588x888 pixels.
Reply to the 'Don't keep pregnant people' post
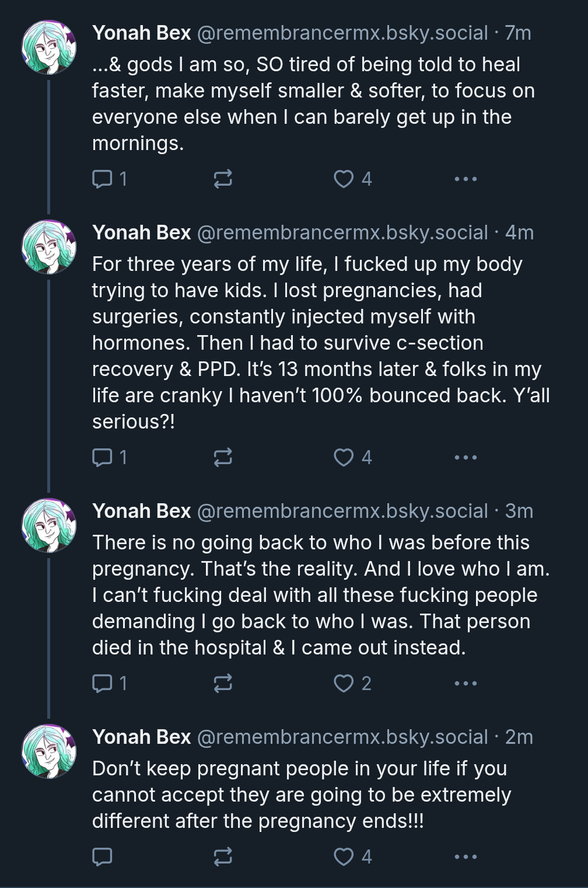tap(103, 856)
